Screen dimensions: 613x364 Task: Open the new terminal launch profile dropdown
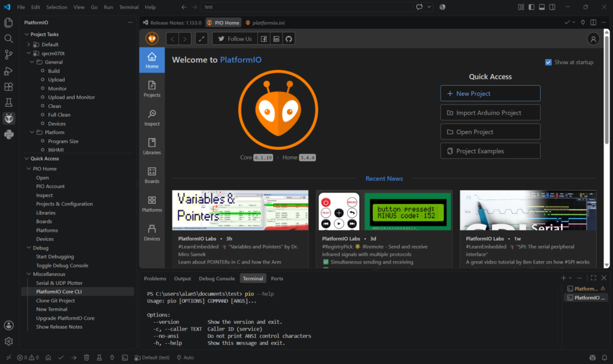[570, 278]
